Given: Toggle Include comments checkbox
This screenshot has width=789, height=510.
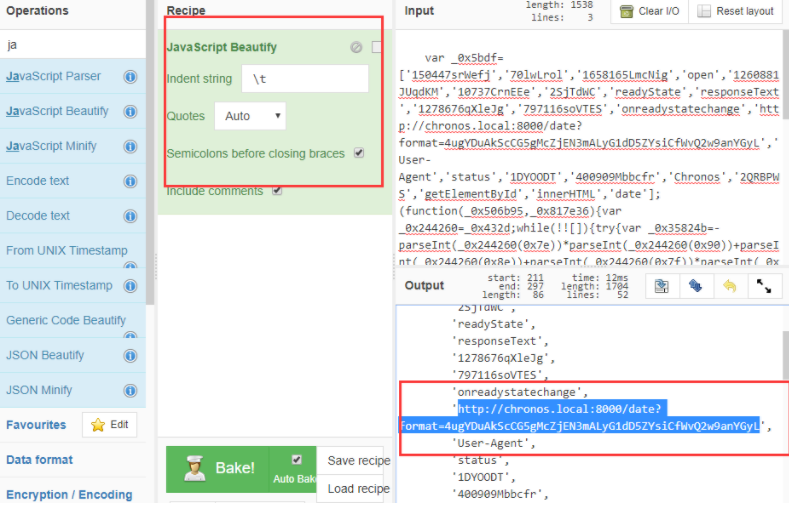Looking at the screenshot, I should (277, 191).
